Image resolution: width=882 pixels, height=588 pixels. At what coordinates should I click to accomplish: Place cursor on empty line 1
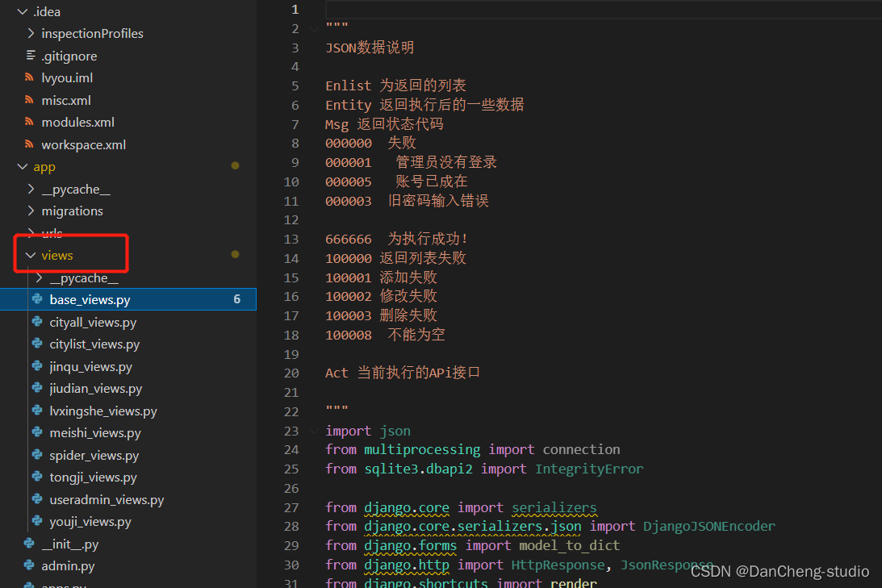[602, 10]
